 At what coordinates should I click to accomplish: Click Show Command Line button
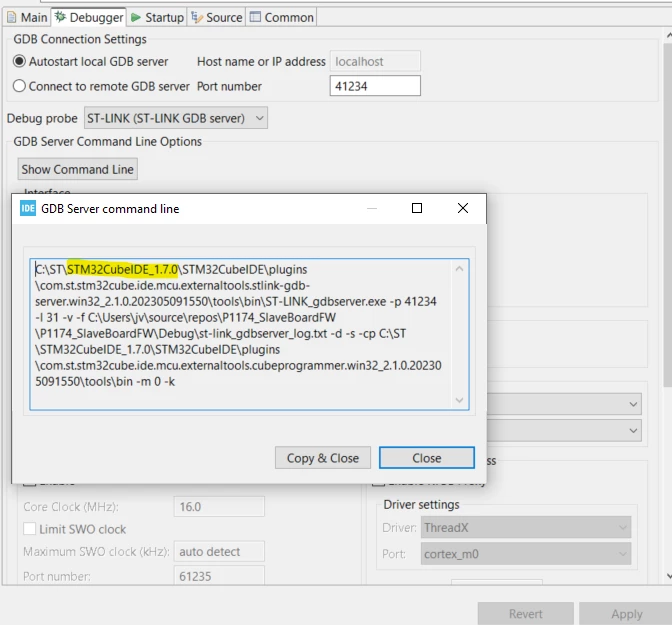point(78,169)
